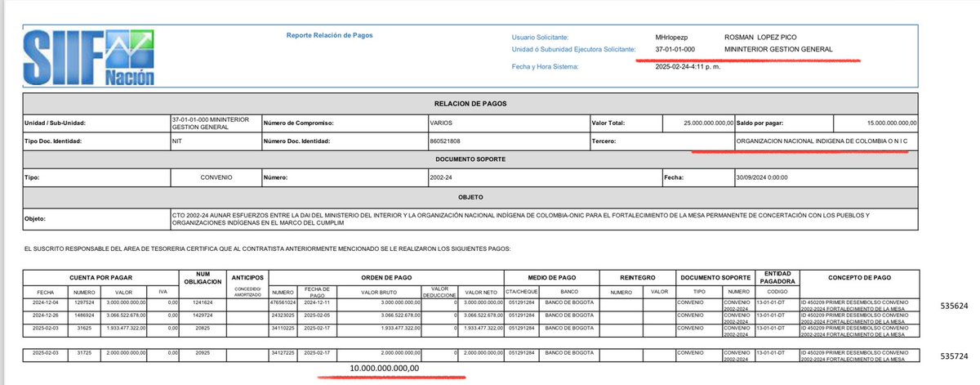
Task: Select 'ORGANIZACION NACIONAL INDIGENA DE COLOMBIA O N I C'
Action: (822, 141)
